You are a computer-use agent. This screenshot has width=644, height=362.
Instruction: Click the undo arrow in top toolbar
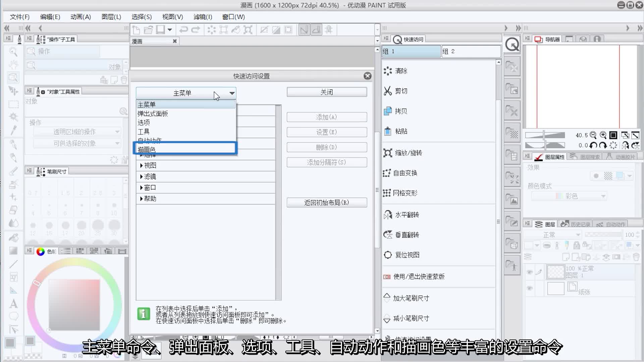tap(183, 30)
